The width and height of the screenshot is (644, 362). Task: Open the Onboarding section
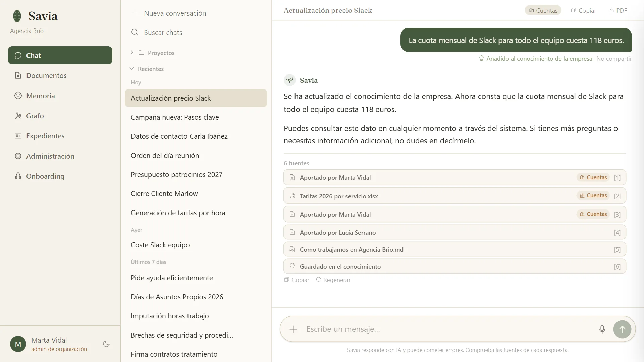tap(60, 176)
